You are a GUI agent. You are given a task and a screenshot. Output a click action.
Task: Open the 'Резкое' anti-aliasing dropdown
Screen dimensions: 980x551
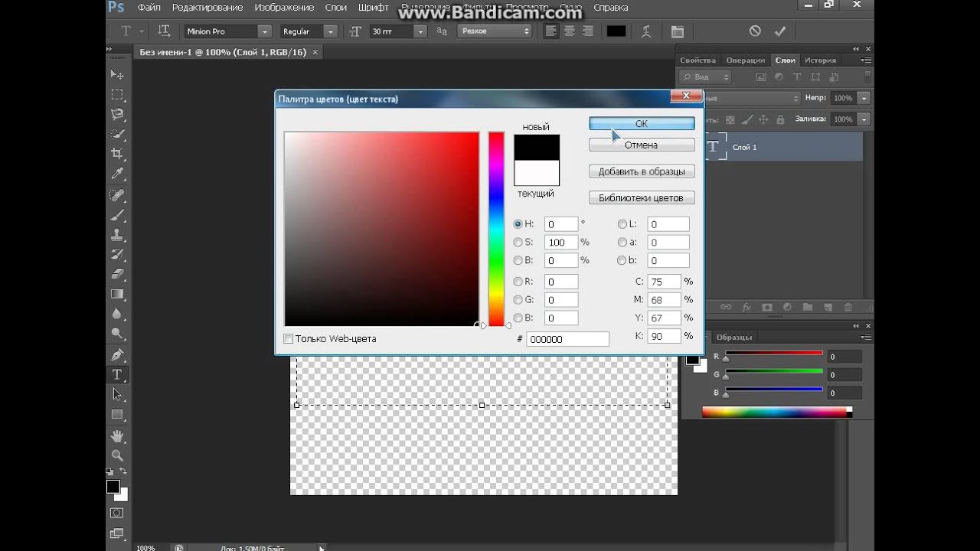(x=495, y=31)
